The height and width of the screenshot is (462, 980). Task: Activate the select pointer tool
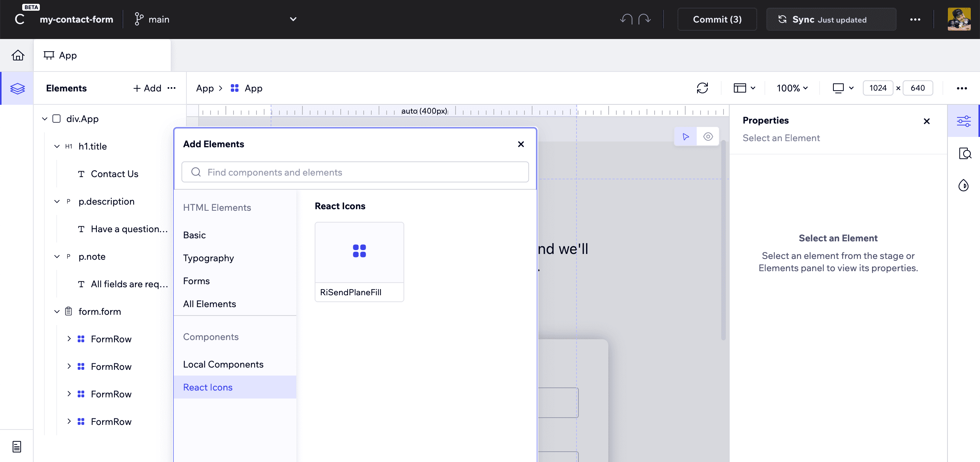(x=686, y=137)
